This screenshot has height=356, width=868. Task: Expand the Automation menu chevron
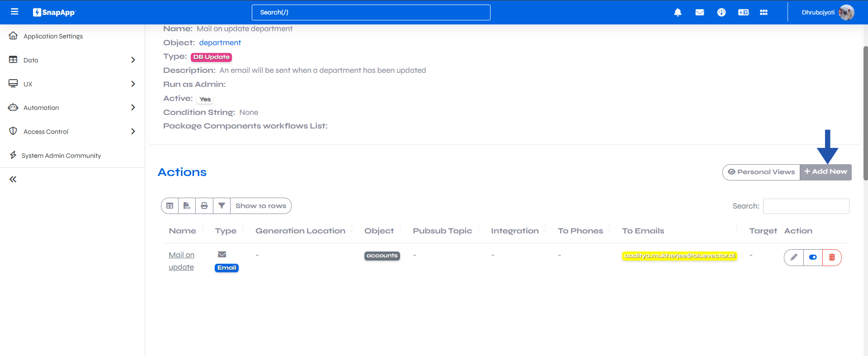(133, 107)
